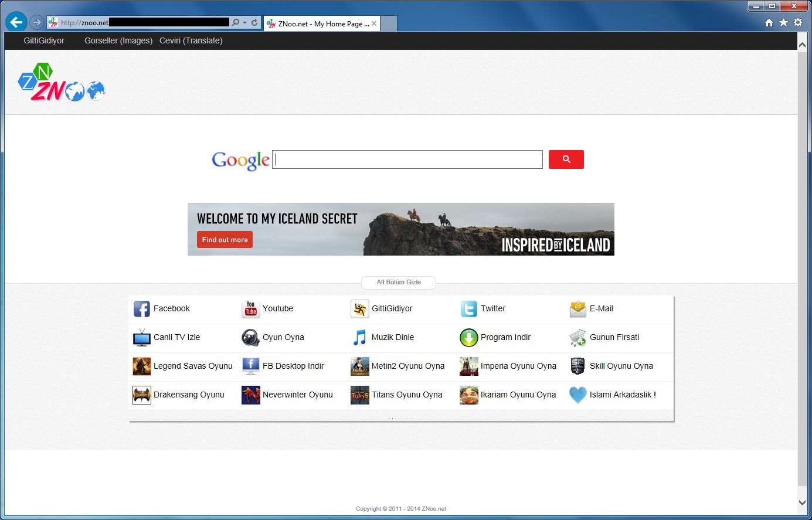Click the Oyun Oyna steering wheel icon

pos(250,337)
